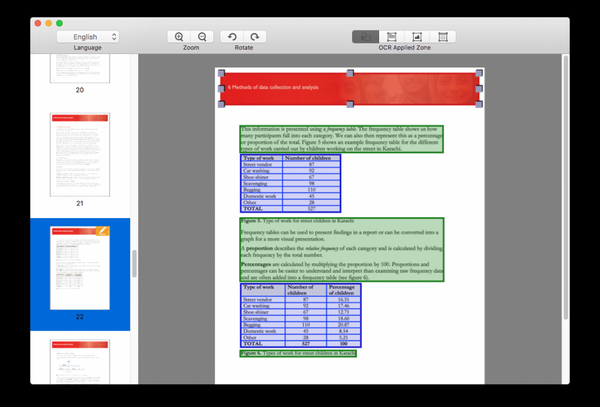
Task: Click the page number label '21' in sidebar
Action: point(80,203)
